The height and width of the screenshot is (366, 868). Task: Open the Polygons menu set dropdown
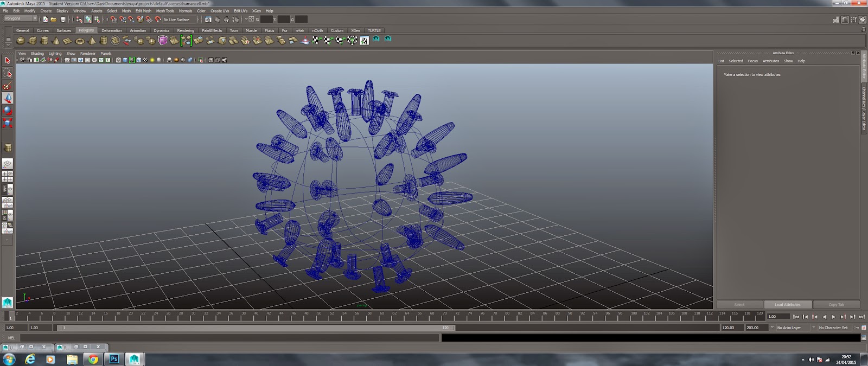pyautogui.click(x=21, y=18)
